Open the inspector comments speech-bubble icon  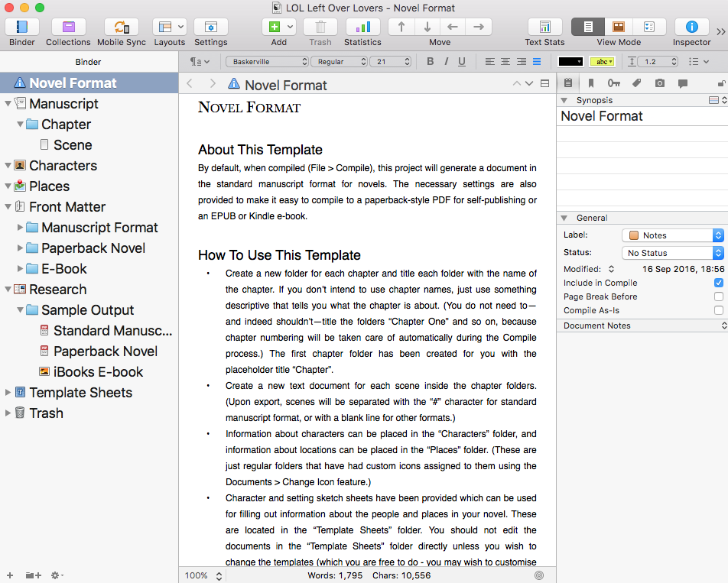pyautogui.click(x=682, y=83)
